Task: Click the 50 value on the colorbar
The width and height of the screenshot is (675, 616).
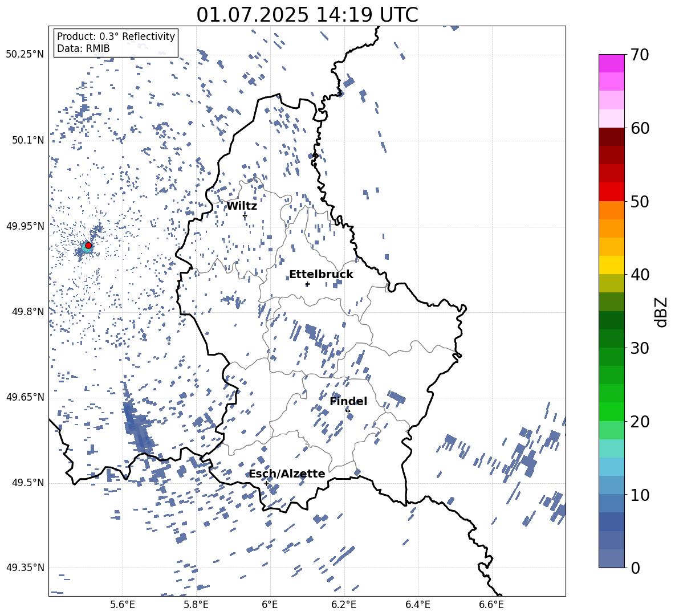Action: coord(640,201)
